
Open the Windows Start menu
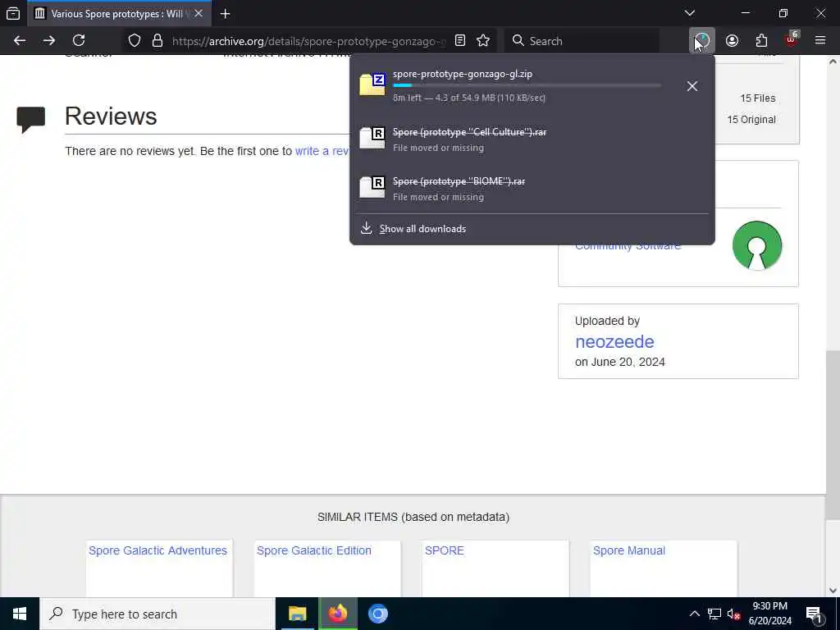click(x=20, y=614)
